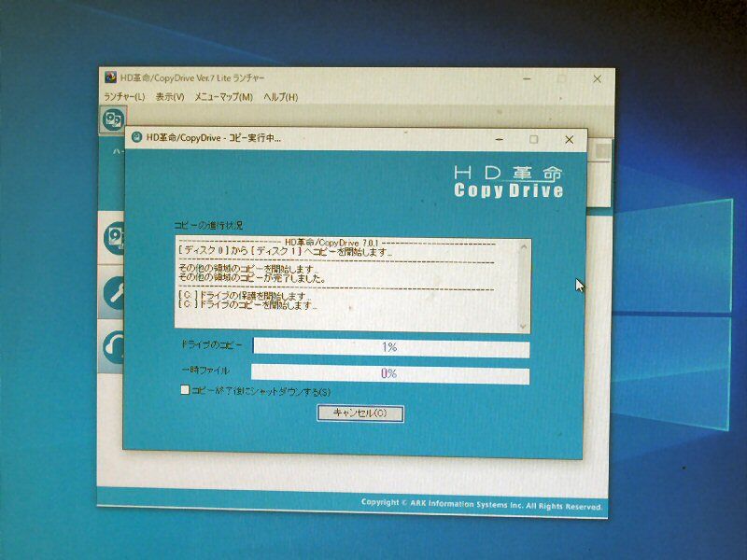The width and height of the screenshot is (747, 560).
Task: Click the キャンセル(C) button
Action: [x=360, y=413]
